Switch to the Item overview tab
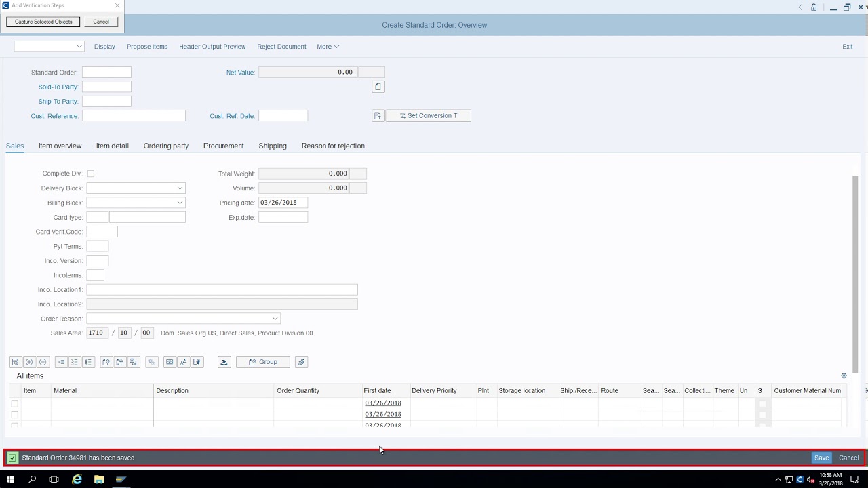The image size is (868, 488). point(60,146)
